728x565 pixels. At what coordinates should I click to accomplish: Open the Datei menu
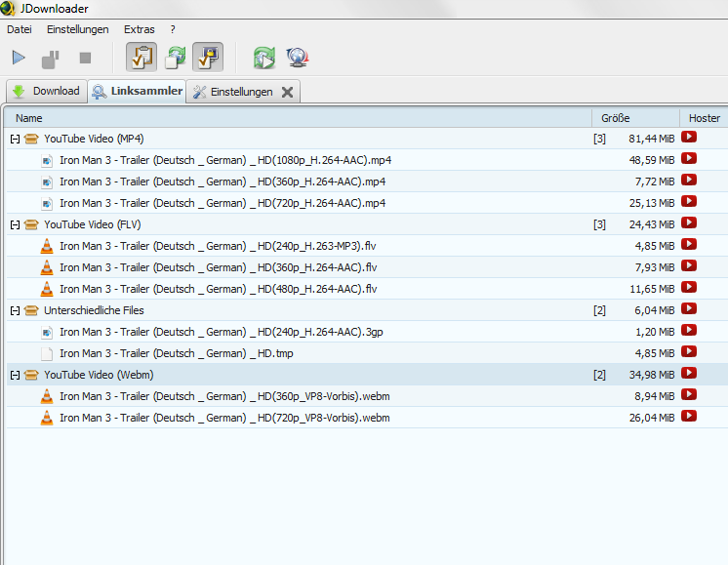(20, 29)
